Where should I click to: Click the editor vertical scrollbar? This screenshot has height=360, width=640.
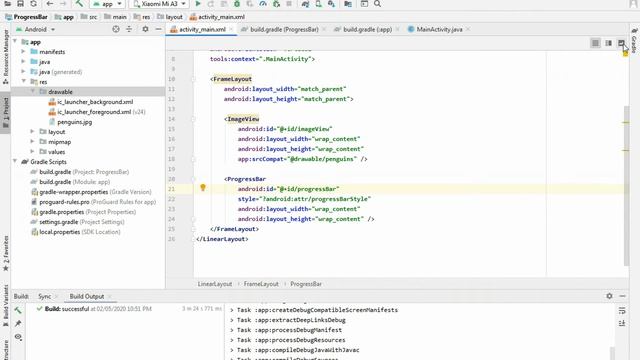pyautogui.click(x=626, y=186)
